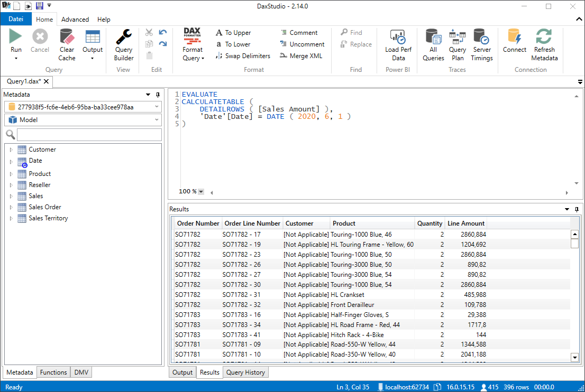Viewport: 585px width, 392px height.
Task: Toggle the All Queries trace
Action: point(433,45)
